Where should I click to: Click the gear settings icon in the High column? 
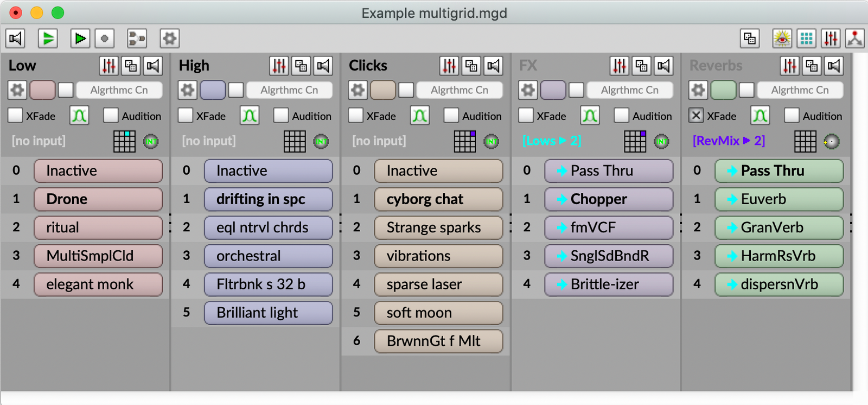click(x=187, y=90)
